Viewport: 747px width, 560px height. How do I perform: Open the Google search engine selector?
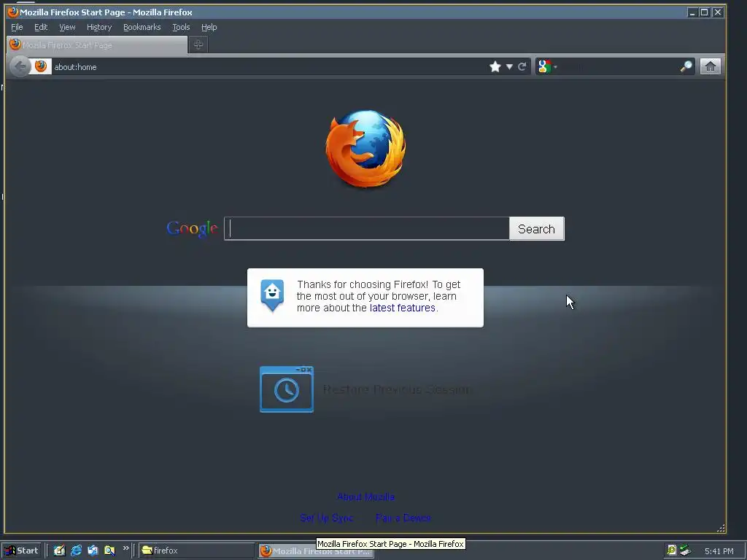coord(547,66)
